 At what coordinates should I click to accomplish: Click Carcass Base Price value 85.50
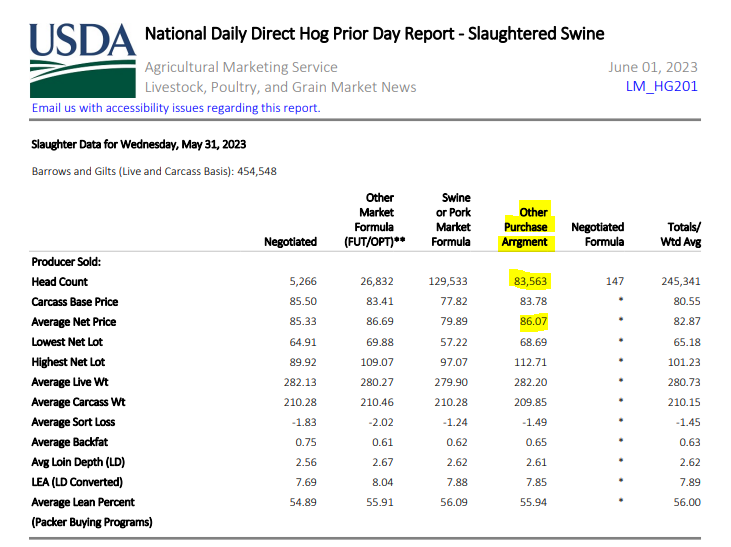[303, 301]
